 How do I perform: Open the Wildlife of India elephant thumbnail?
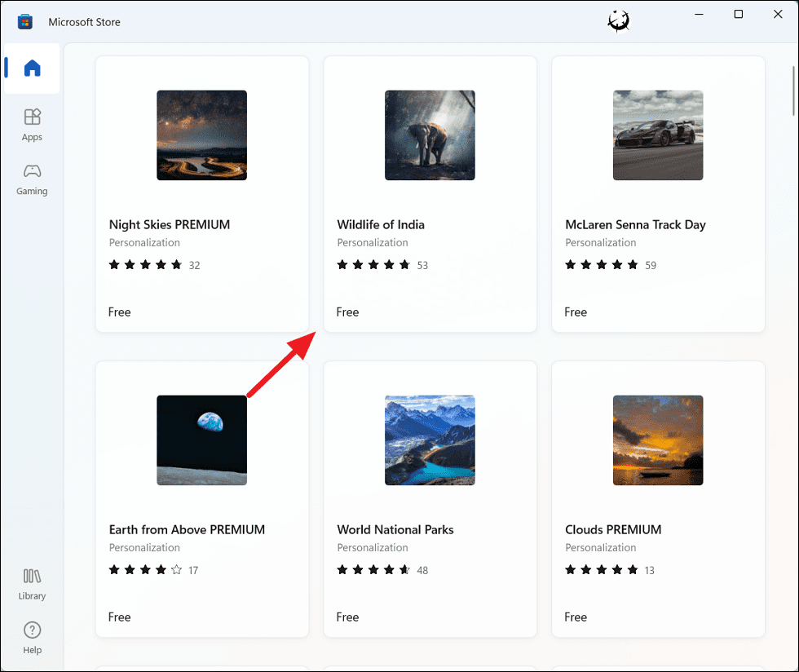click(430, 135)
